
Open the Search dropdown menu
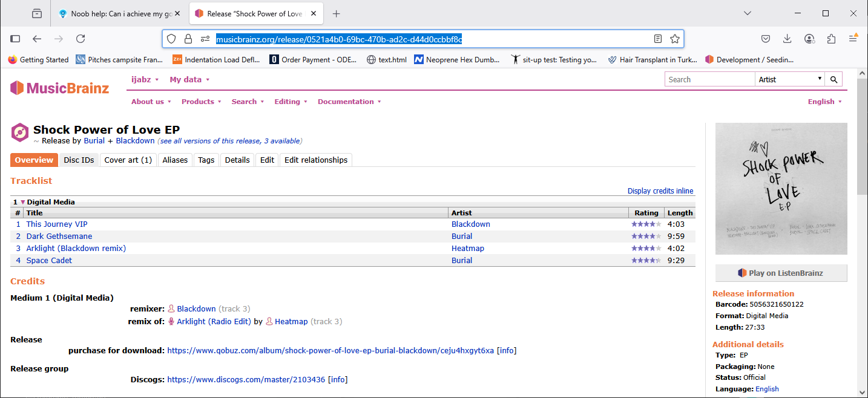248,102
